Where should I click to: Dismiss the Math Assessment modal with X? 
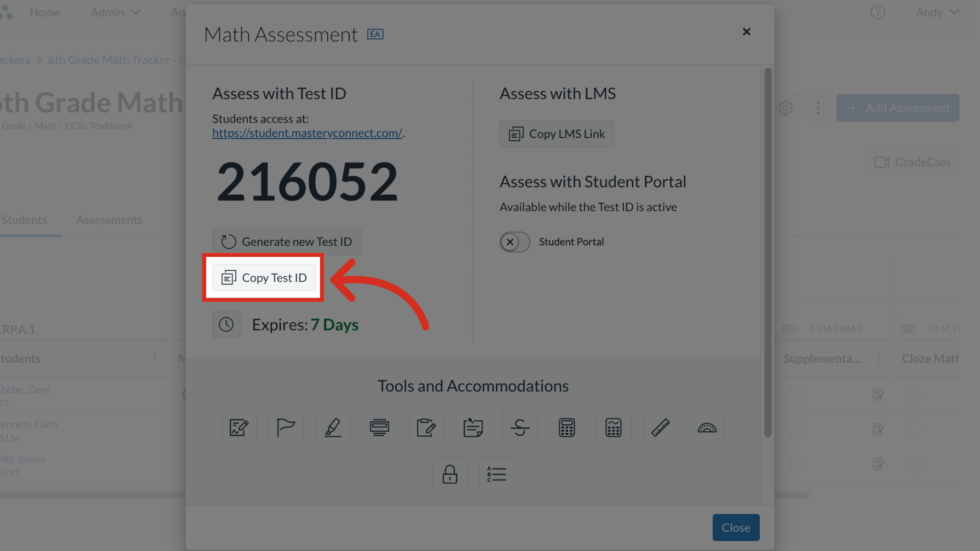746,32
